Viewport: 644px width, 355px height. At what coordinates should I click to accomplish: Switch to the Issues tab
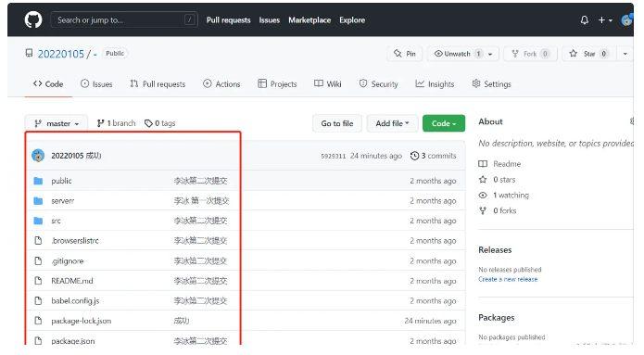[x=96, y=83]
